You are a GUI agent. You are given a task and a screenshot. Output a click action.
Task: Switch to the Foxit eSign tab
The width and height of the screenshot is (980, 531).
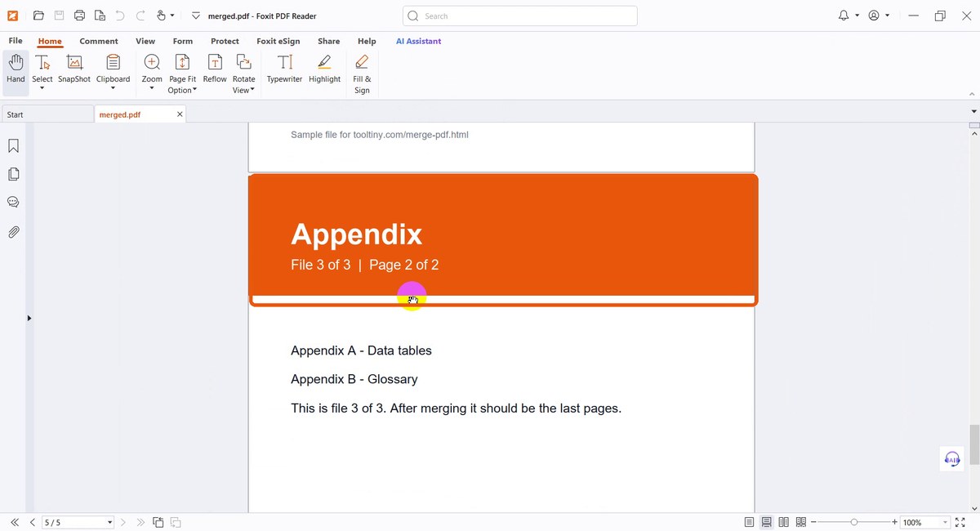[x=278, y=41]
